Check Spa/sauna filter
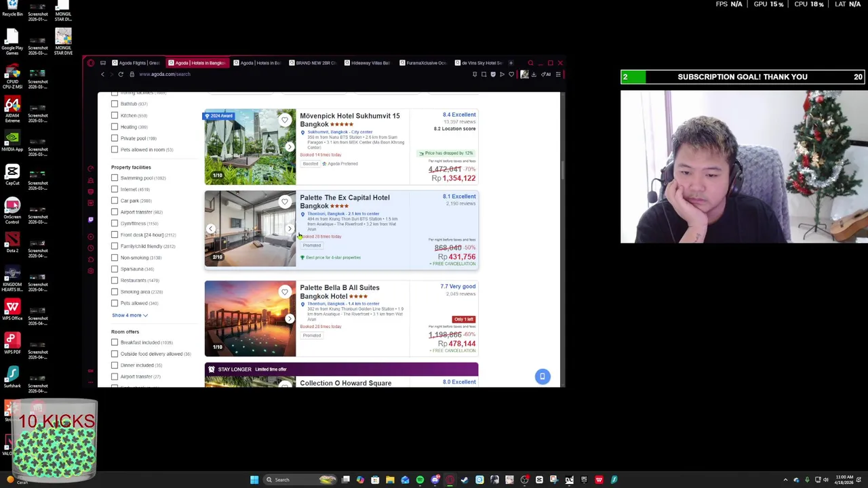 click(x=115, y=269)
